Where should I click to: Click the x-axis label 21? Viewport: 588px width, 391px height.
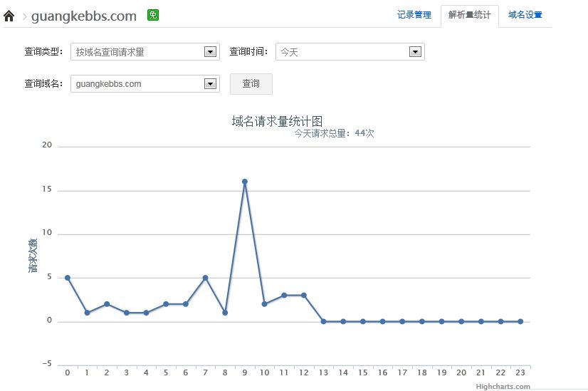(x=481, y=372)
